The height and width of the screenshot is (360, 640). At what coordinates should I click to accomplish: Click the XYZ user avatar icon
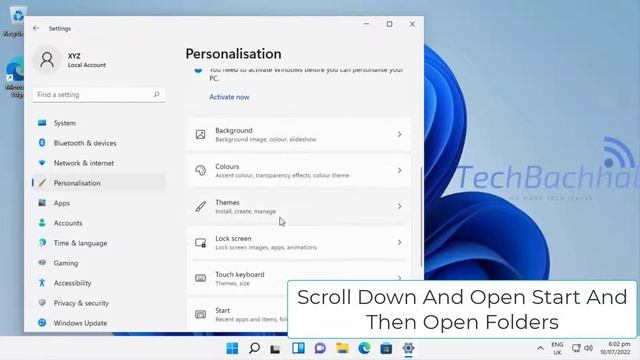47,60
